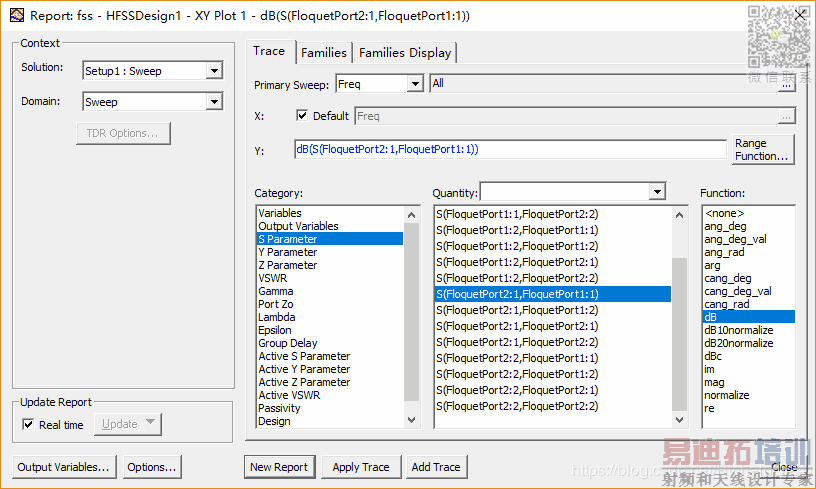Select Output Variables category
Screen dimensions: 816x489
pyautogui.click(x=298, y=226)
